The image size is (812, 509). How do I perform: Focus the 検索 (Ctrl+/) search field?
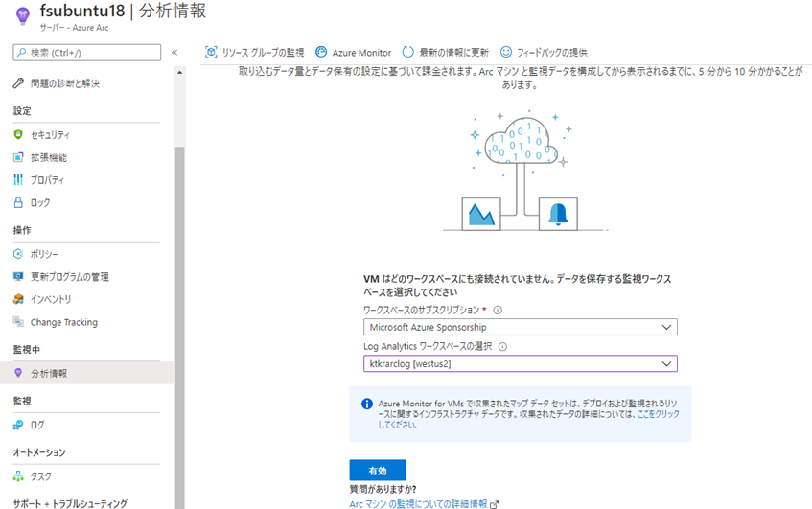pos(87,53)
